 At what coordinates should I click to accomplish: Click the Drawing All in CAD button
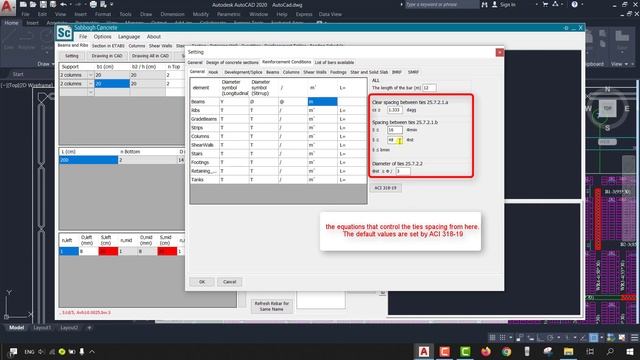pos(150,56)
